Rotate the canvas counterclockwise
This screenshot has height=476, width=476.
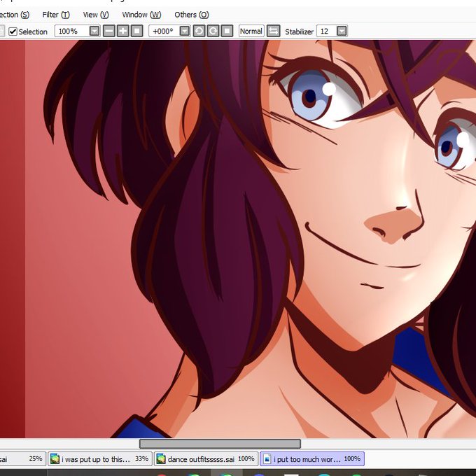pyautogui.click(x=199, y=31)
